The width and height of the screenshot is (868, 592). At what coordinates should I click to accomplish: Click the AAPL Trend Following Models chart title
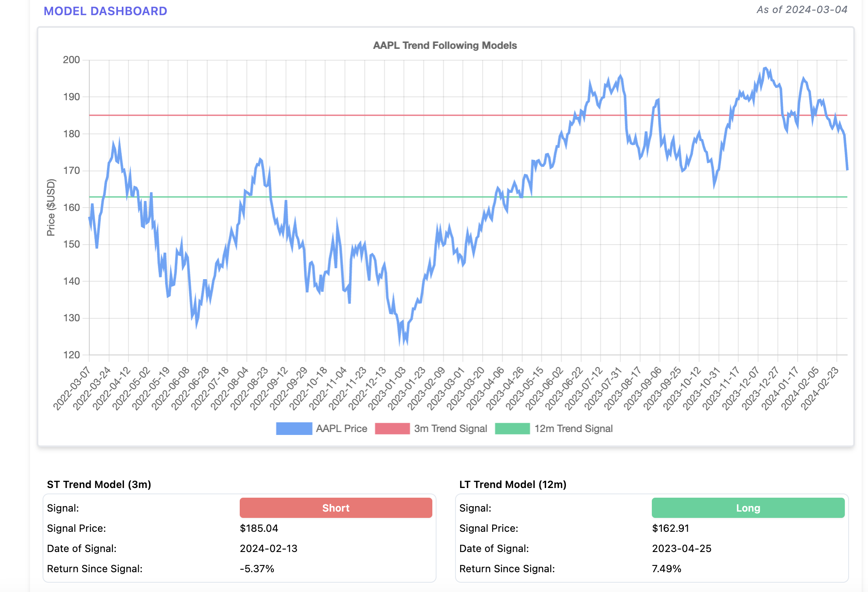[445, 45]
